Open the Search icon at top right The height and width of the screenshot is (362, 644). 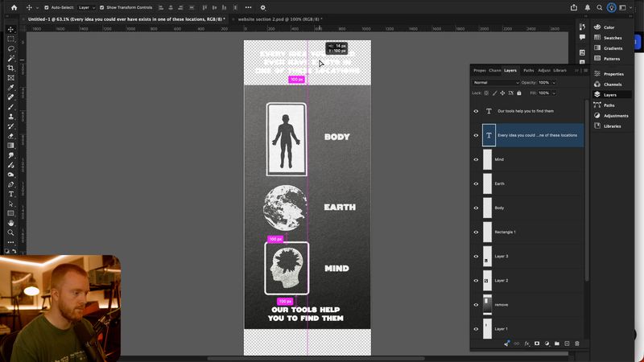click(600, 7)
